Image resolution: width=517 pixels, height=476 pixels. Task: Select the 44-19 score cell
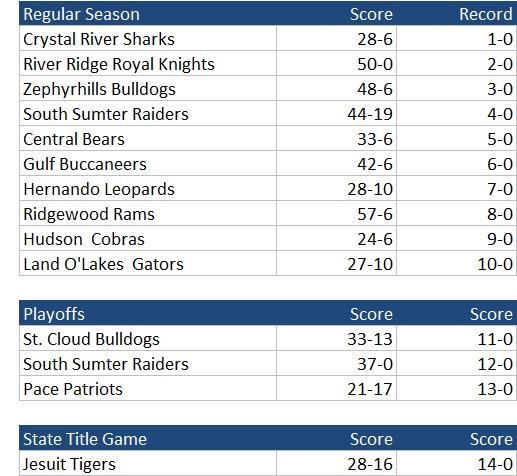click(336, 113)
